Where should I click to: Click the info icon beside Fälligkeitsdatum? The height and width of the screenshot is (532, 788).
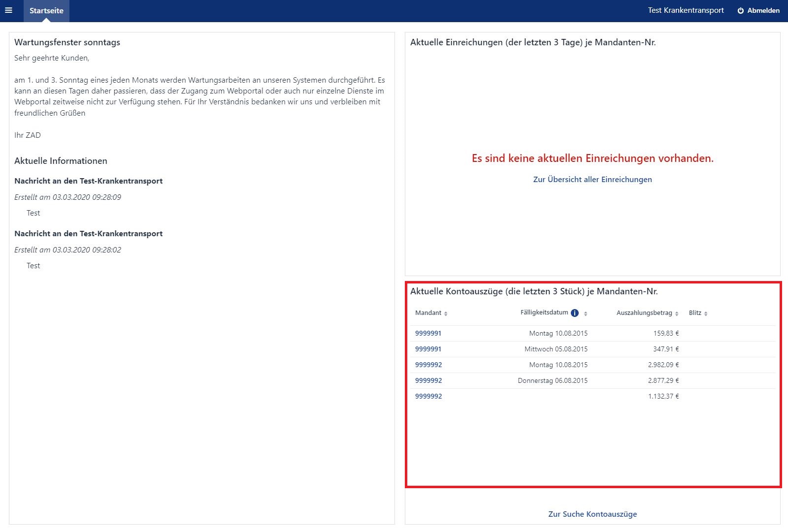tap(574, 313)
